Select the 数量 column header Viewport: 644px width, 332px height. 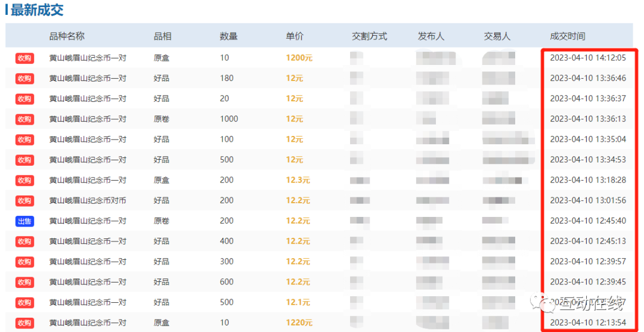[x=228, y=36]
